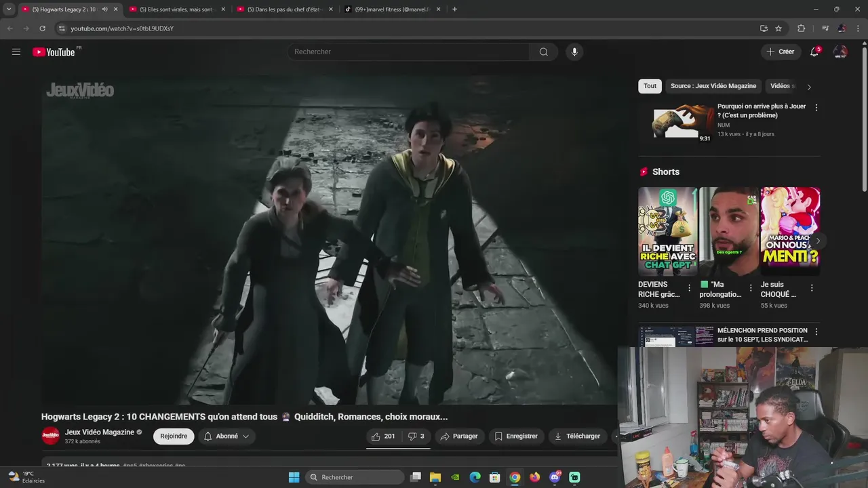Open Windows Start menu
This screenshot has width=868, height=488.
[294, 477]
